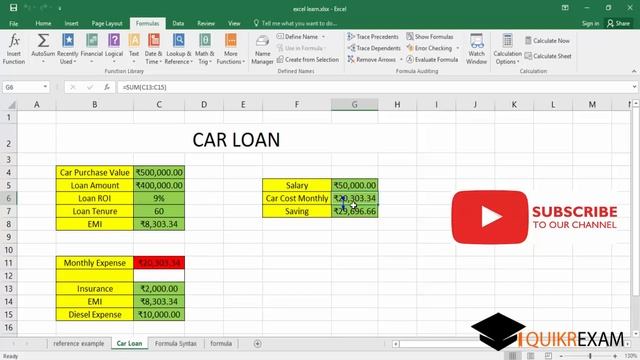This screenshot has width=640, height=360.
Task: Expand the Name Box dropdown
Action: [x=45, y=87]
